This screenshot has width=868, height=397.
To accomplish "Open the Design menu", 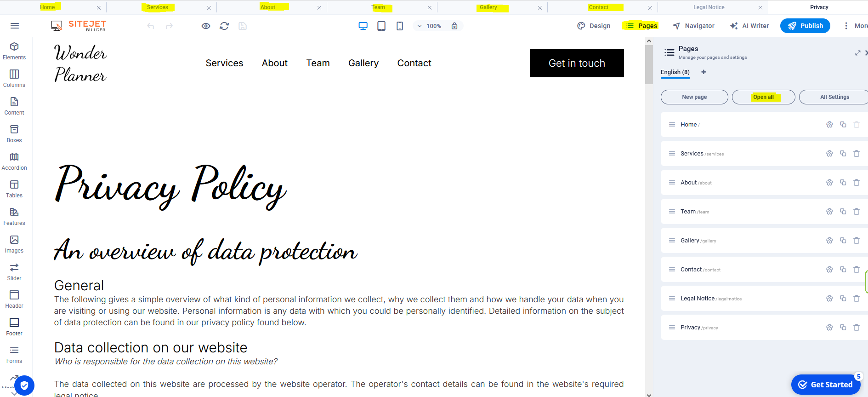I will pos(594,26).
